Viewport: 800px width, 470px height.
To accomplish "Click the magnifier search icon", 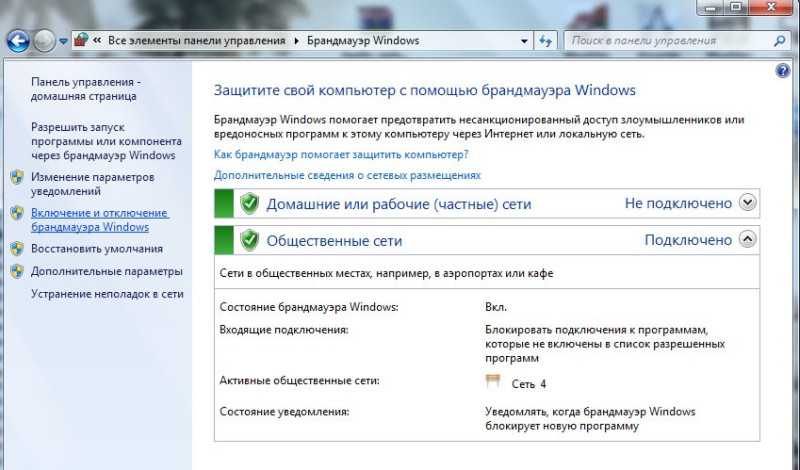I will point(779,41).
